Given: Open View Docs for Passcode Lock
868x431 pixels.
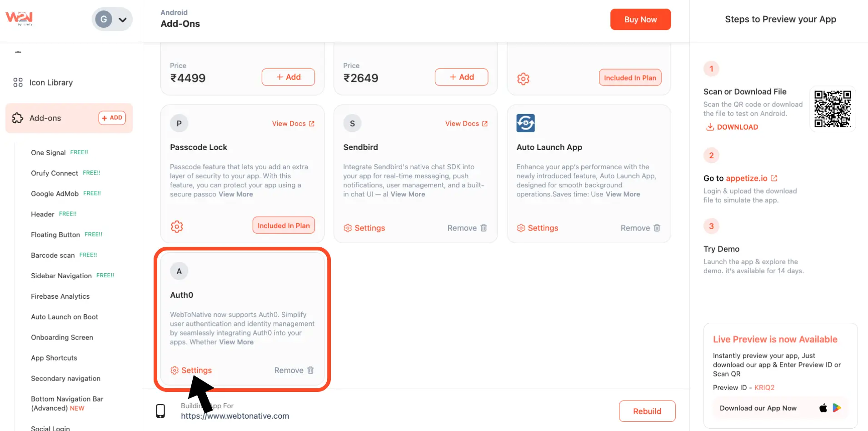Looking at the screenshot, I should coord(293,124).
